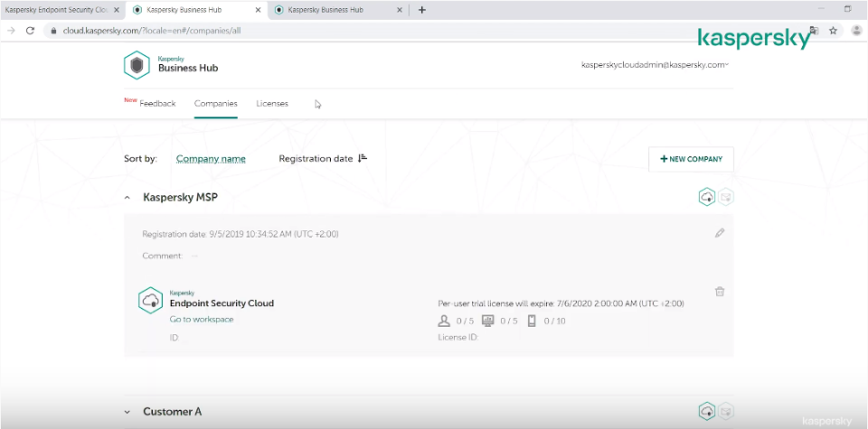
Task: Collapse the Kaspersky MSP company section
Action: (127, 198)
